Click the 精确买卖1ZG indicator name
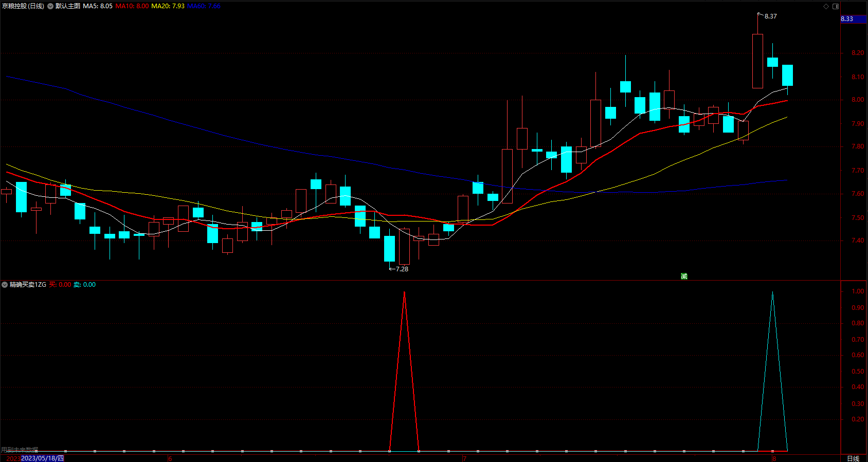This screenshot has height=462, width=868. click(28, 285)
